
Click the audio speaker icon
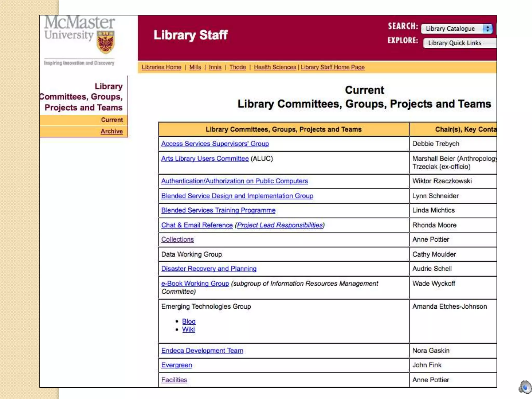[x=525, y=387]
